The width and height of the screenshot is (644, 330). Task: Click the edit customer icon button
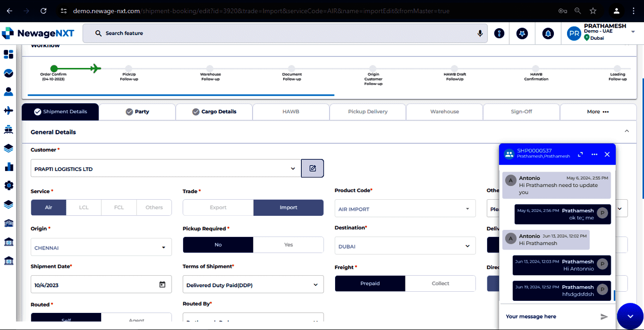click(312, 169)
